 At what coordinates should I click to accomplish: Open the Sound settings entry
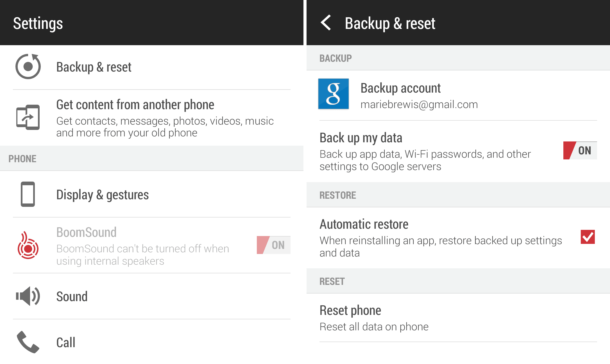72,296
